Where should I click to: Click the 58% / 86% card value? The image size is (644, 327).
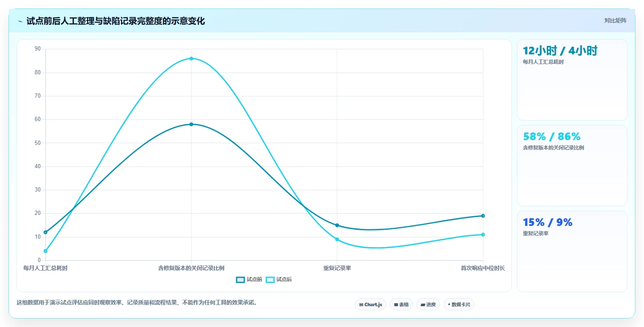(551, 136)
